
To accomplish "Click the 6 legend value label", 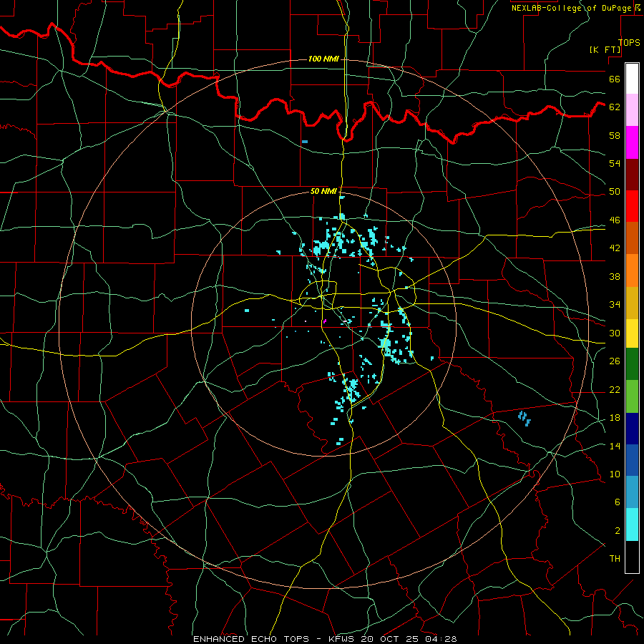I will click(x=617, y=502).
